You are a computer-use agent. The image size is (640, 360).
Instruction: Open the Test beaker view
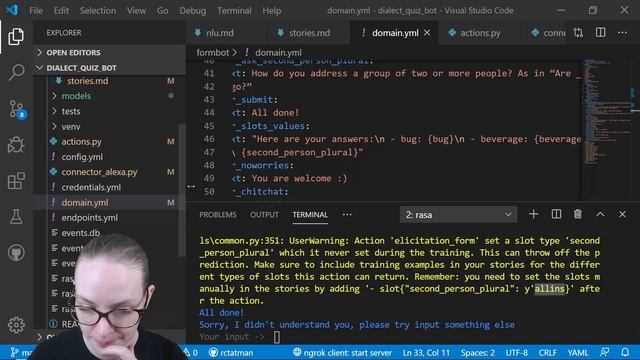(x=16, y=216)
